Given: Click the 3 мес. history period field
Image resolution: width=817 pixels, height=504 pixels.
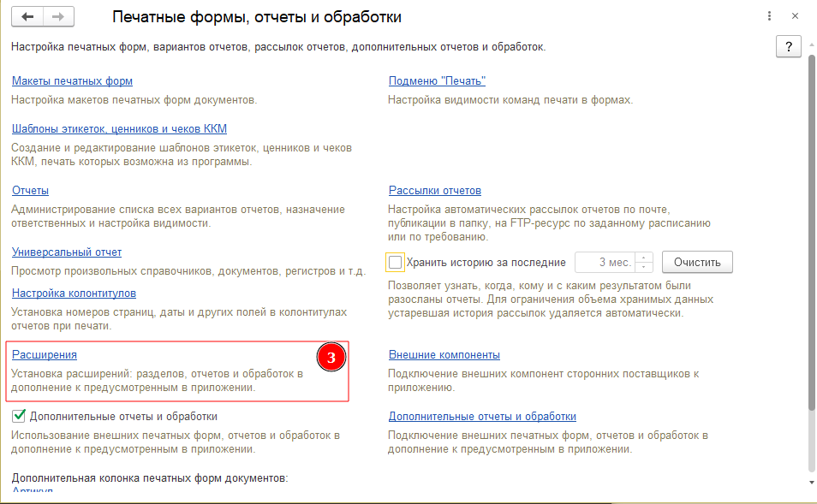Looking at the screenshot, I should 605,263.
